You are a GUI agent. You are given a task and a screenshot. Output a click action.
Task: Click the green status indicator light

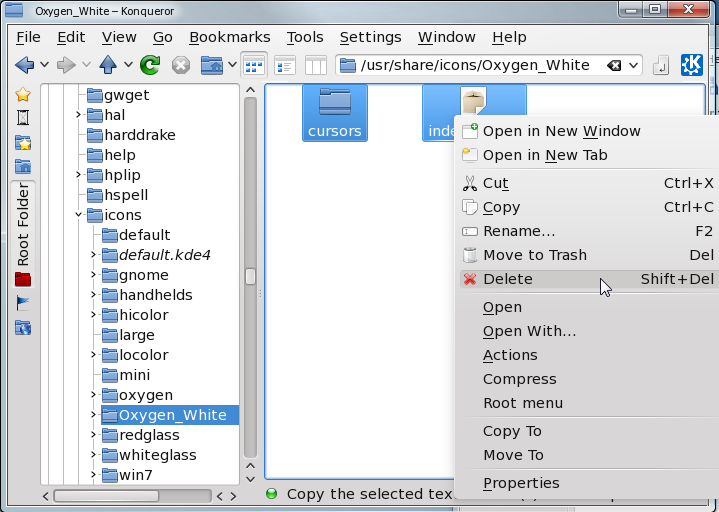[272, 494]
